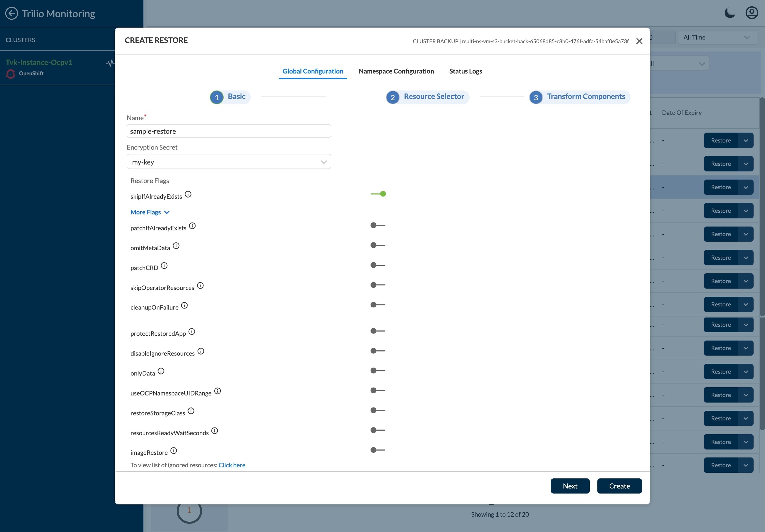The width and height of the screenshot is (765, 532).
Task: Click info icon next to patchCRD
Action: [164, 266]
